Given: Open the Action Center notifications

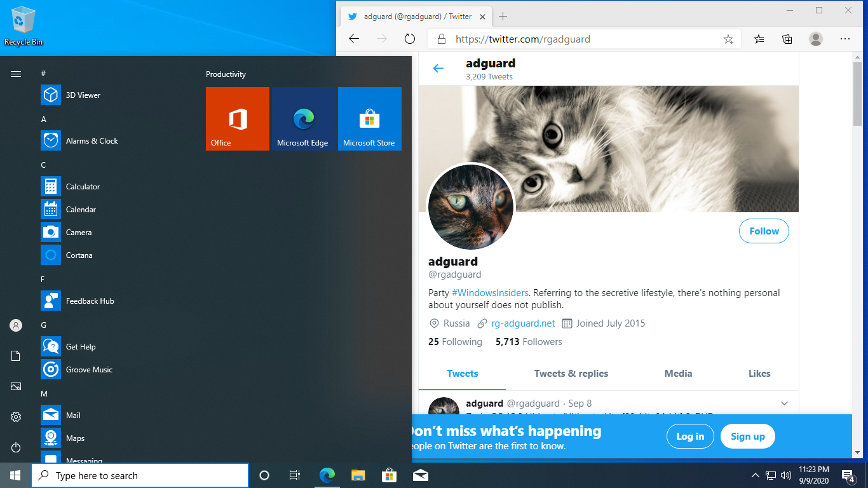Looking at the screenshot, I should pos(848,475).
